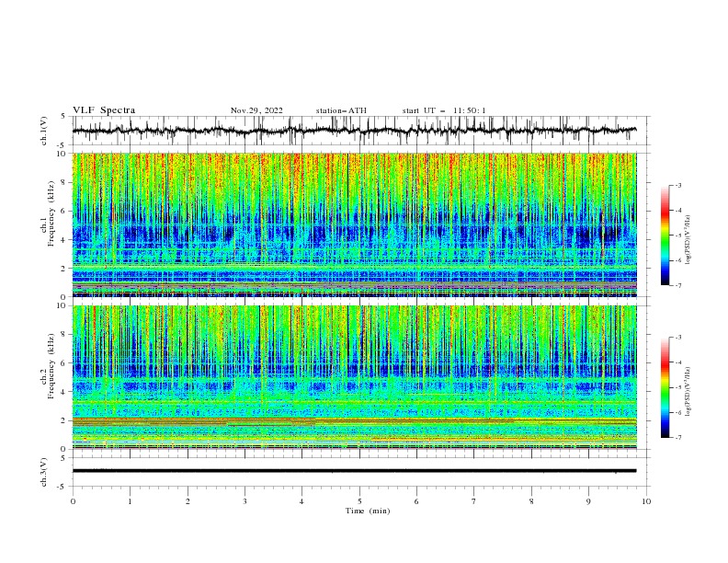Click time axis tick label '2'
Image resolution: width=728 pixels, height=563 pixels.
188,501
